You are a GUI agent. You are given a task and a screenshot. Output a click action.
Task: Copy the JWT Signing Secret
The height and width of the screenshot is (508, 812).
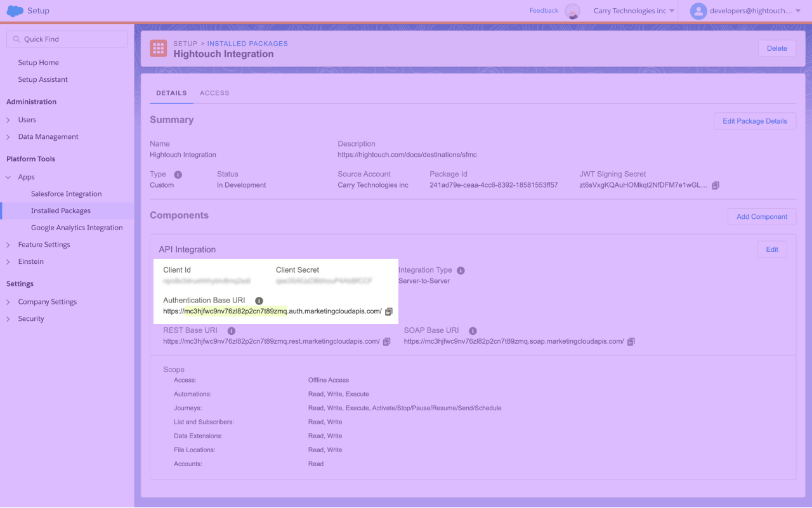[716, 185]
